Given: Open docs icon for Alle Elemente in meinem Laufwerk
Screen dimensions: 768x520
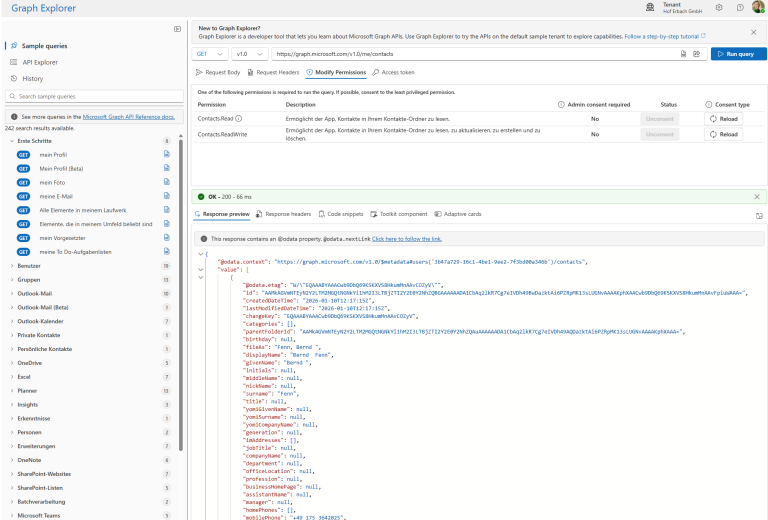Looking at the screenshot, I should coord(167,210).
